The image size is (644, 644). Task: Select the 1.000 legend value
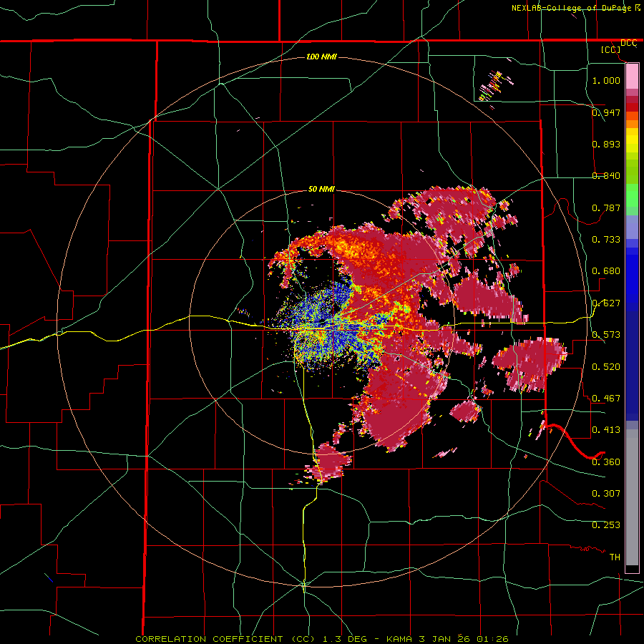[606, 80]
